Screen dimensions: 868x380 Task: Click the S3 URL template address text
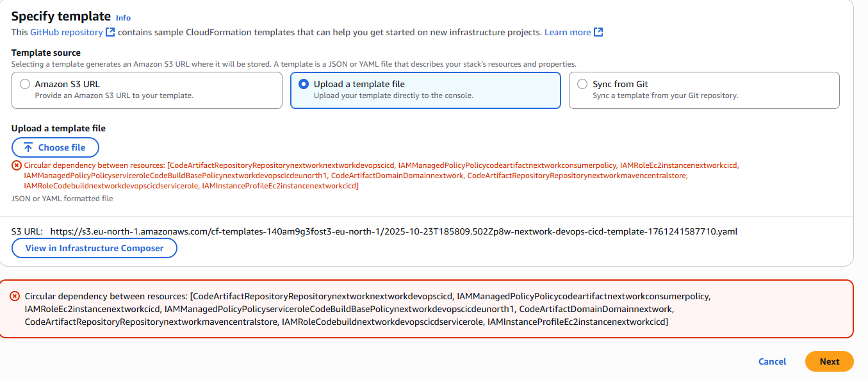click(x=393, y=231)
